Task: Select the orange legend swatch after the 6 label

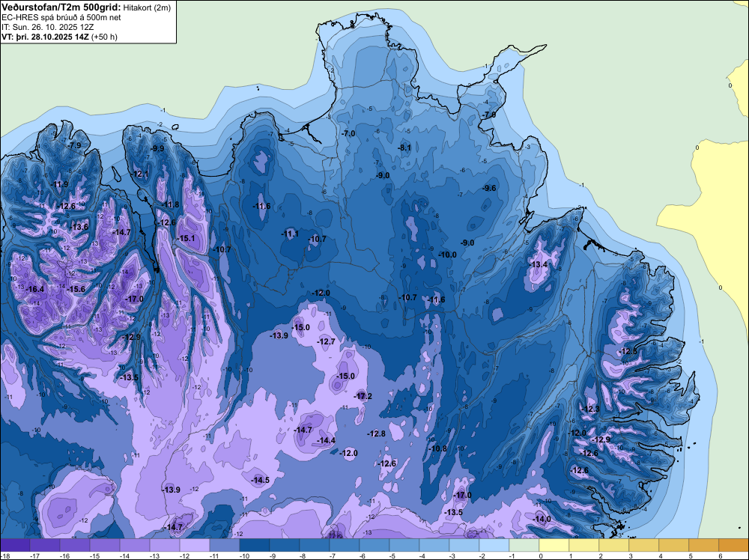Action: tap(734, 545)
